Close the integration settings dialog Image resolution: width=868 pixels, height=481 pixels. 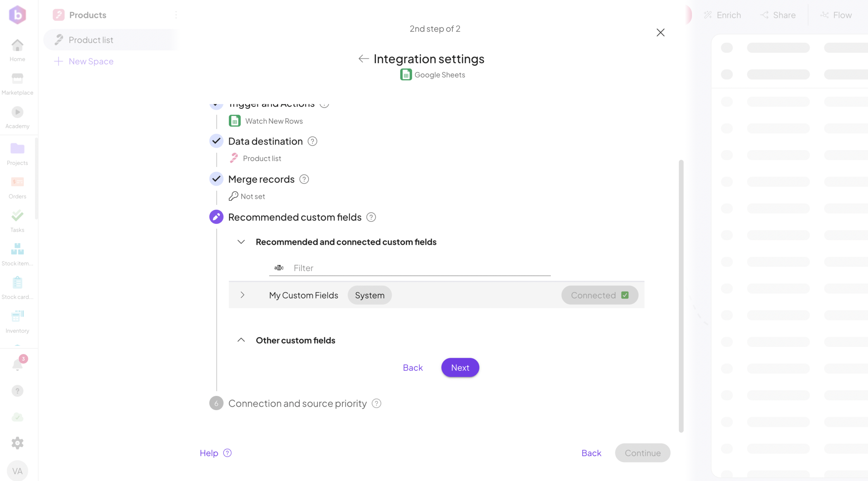(660, 33)
